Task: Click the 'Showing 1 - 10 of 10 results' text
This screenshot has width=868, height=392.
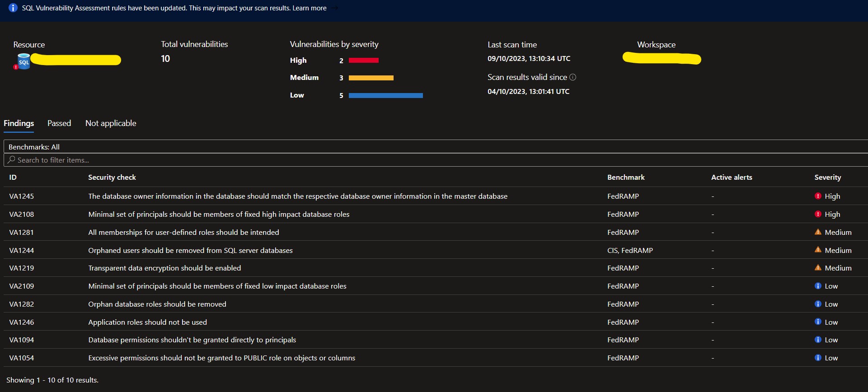Action: point(52,380)
